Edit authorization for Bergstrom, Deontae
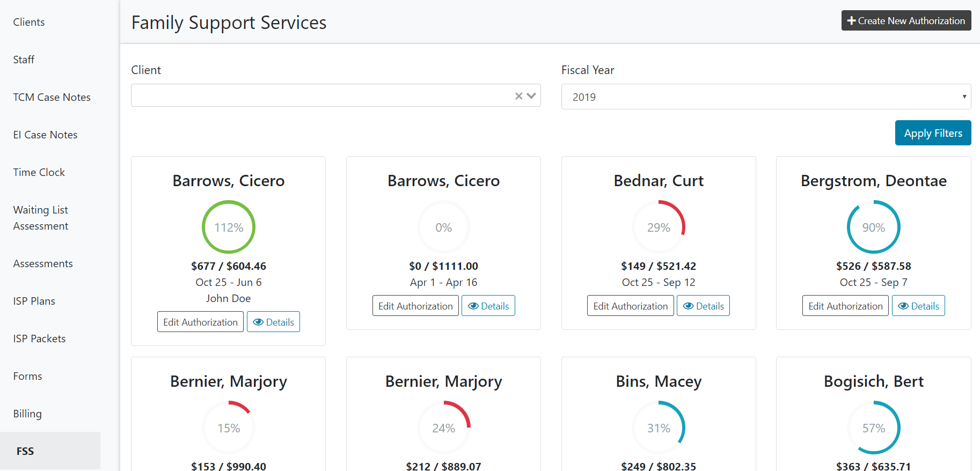Viewport: 980px width, 471px height. (845, 306)
